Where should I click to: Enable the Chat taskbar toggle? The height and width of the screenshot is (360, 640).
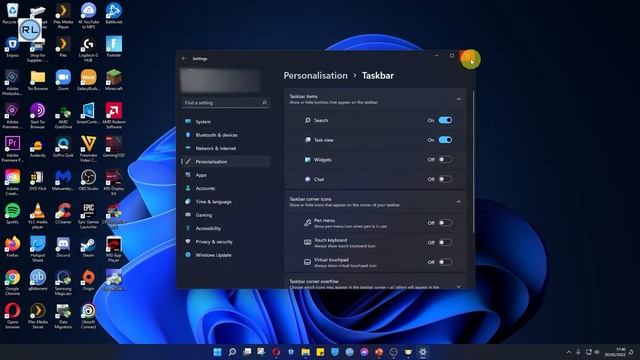[x=445, y=179]
